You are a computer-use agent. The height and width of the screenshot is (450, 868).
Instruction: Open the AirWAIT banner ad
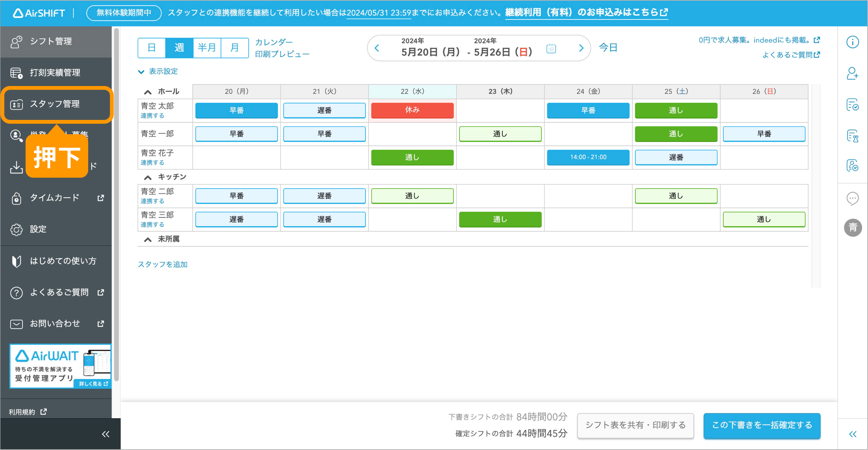[x=60, y=366]
